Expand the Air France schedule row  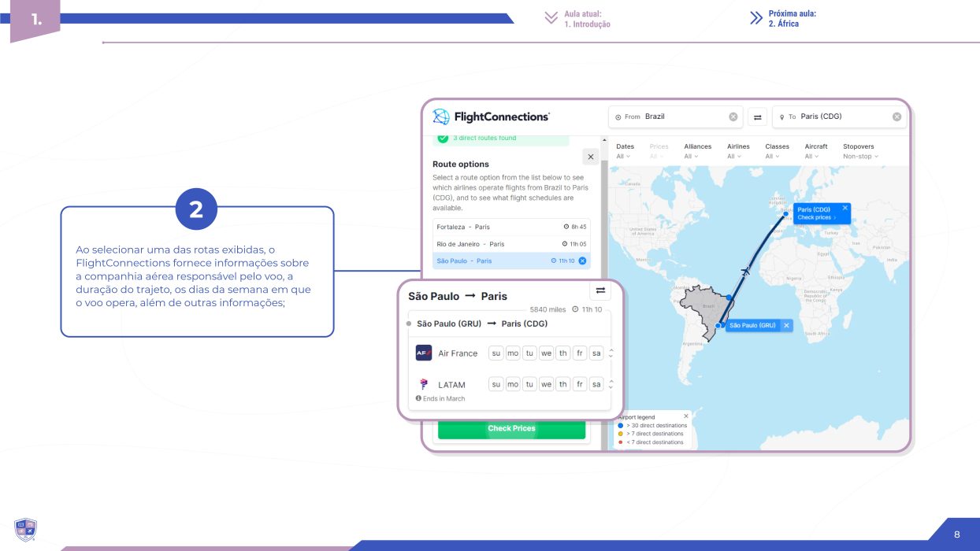point(611,353)
